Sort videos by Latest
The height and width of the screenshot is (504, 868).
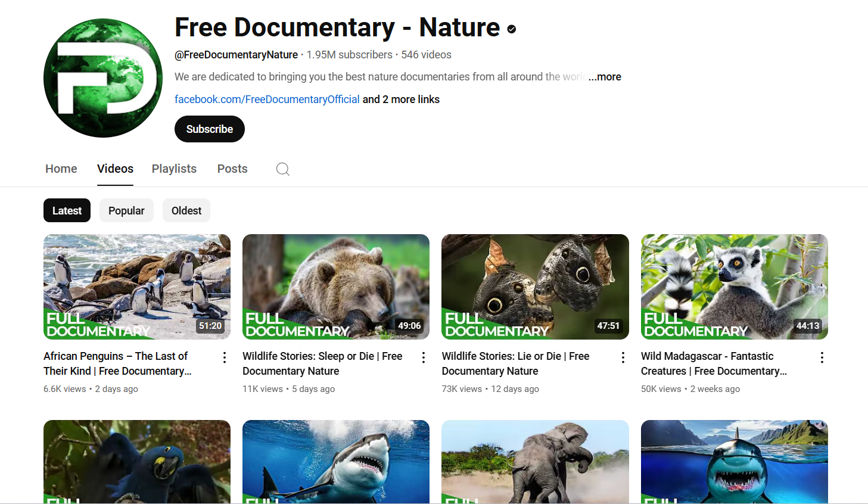pyautogui.click(x=67, y=210)
